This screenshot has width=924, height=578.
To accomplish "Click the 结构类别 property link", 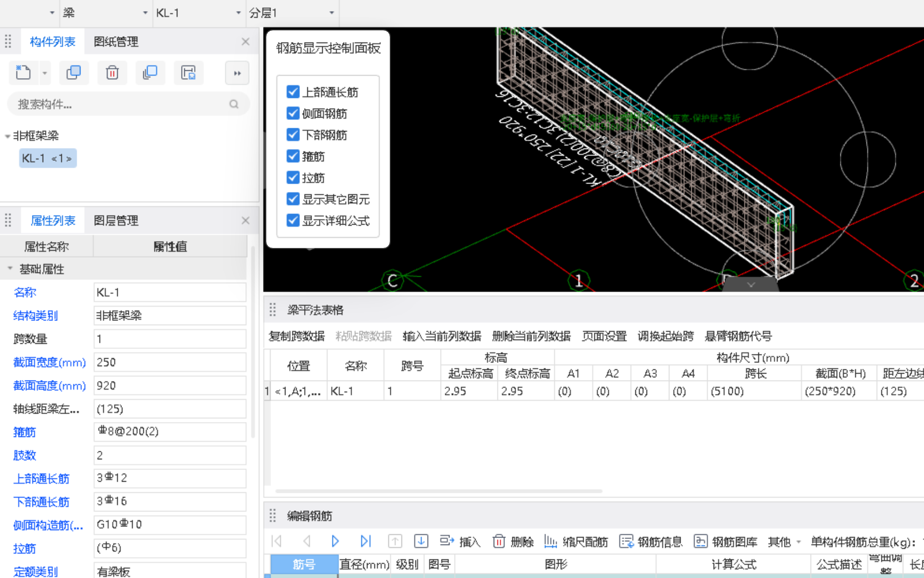I will point(36,316).
